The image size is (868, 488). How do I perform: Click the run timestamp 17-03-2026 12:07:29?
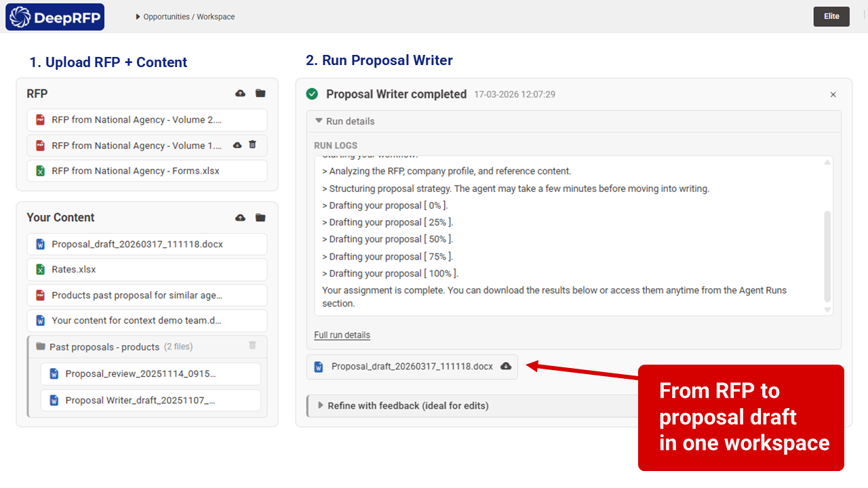(515, 95)
